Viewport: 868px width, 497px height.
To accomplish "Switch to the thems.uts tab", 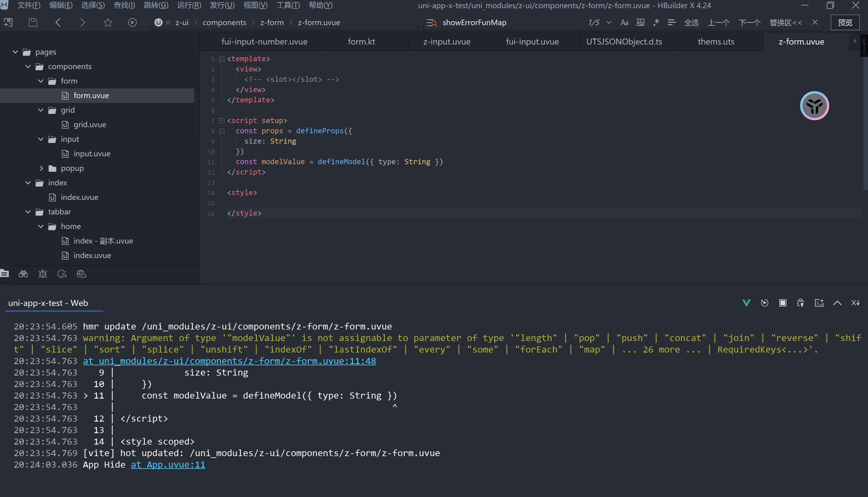I will 716,42.
